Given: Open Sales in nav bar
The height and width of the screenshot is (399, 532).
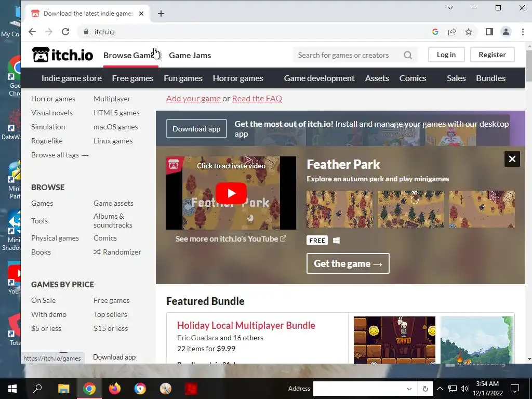Looking at the screenshot, I should [x=456, y=78].
